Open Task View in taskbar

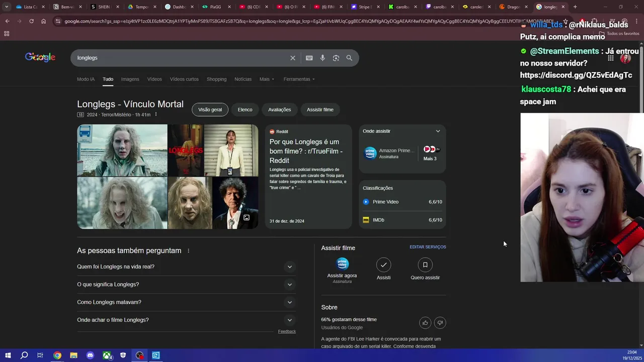(40, 355)
